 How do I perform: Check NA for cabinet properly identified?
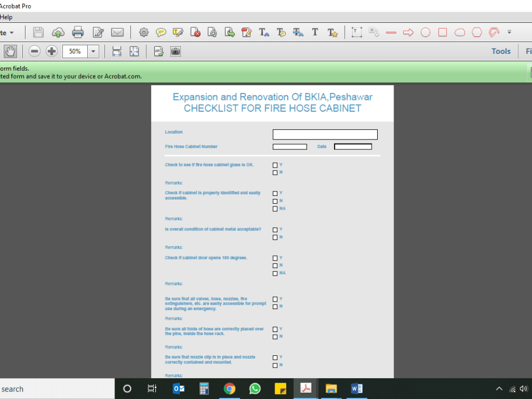pos(275,209)
